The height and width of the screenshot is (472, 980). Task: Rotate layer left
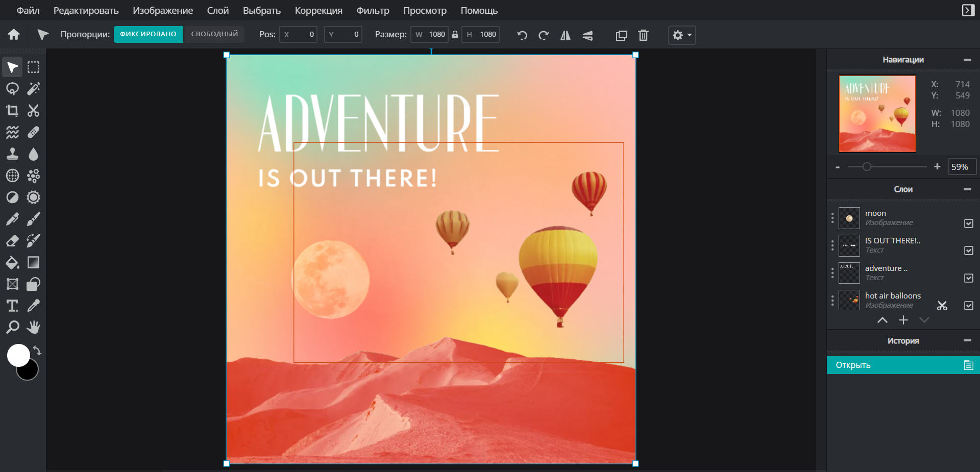pyautogui.click(x=522, y=35)
